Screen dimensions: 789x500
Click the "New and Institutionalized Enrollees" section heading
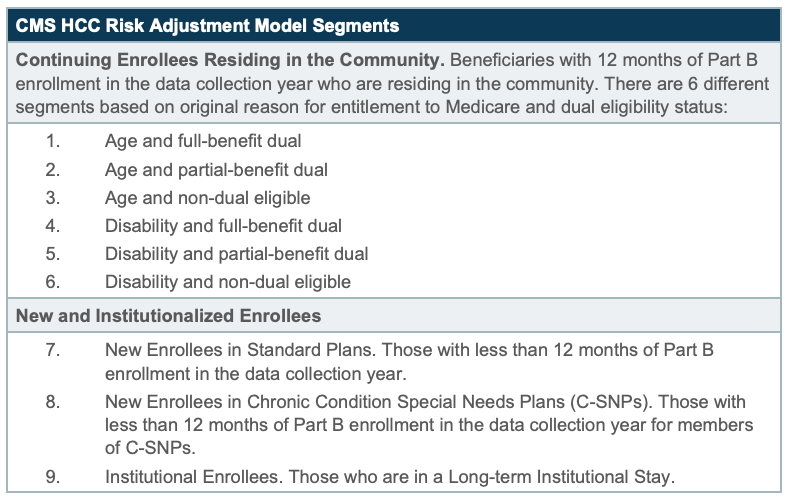tap(168, 316)
